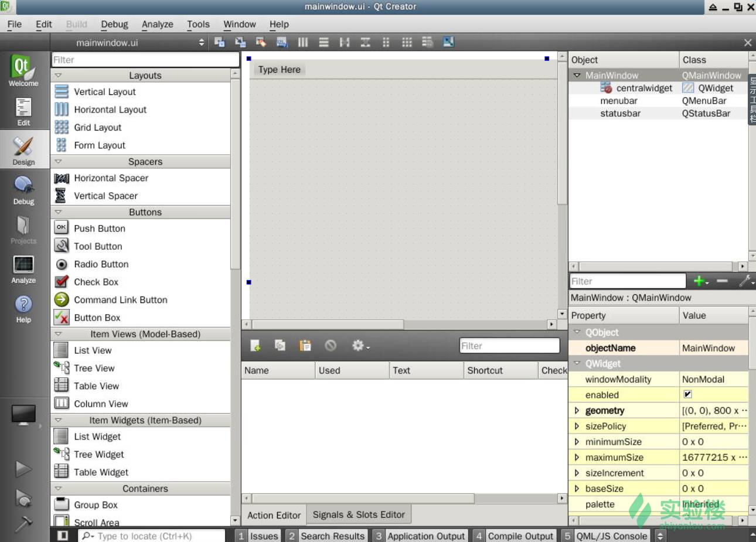This screenshot has height=542, width=756.
Task: Open the Edit menu
Action: click(44, 24)
